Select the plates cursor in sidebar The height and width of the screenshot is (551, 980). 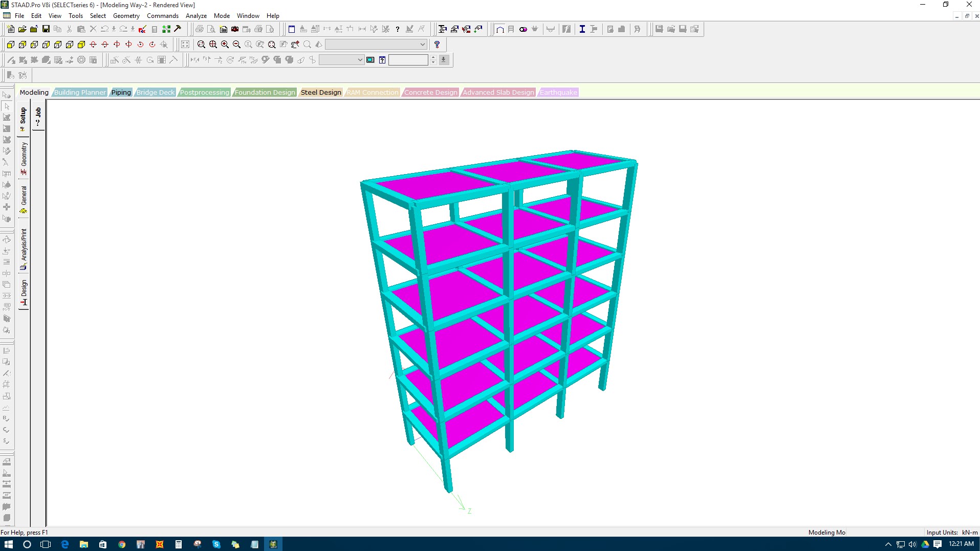pyautogui.click(x=7, y=117)
